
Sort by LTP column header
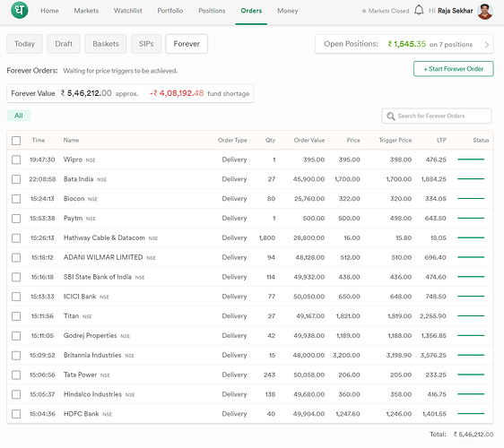(441, 141)
